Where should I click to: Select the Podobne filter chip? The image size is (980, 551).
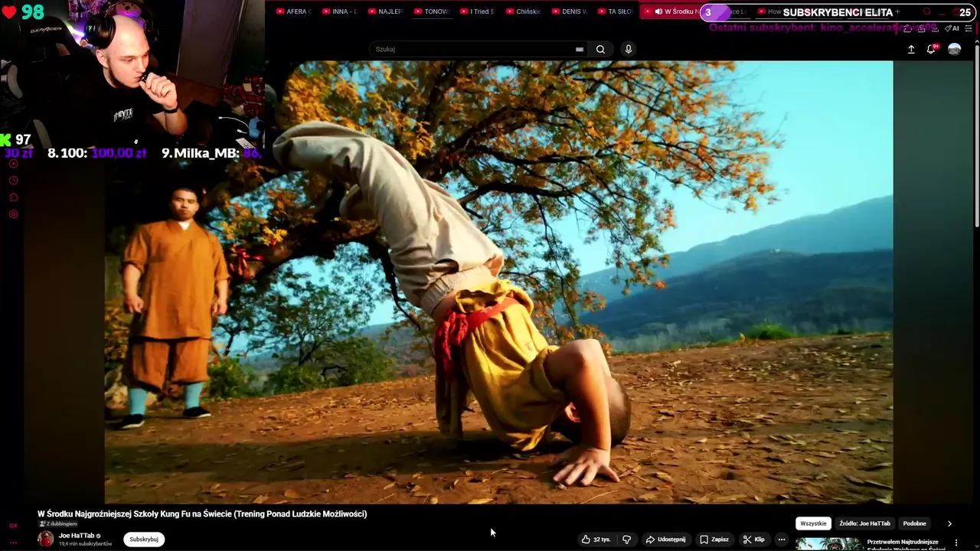pos(914,523)
